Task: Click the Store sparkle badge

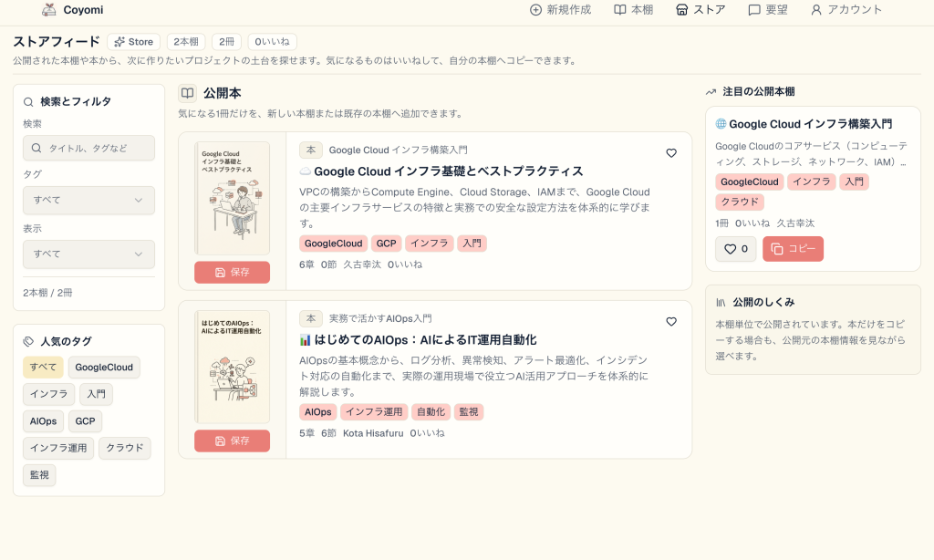Action: coord(134,42)
